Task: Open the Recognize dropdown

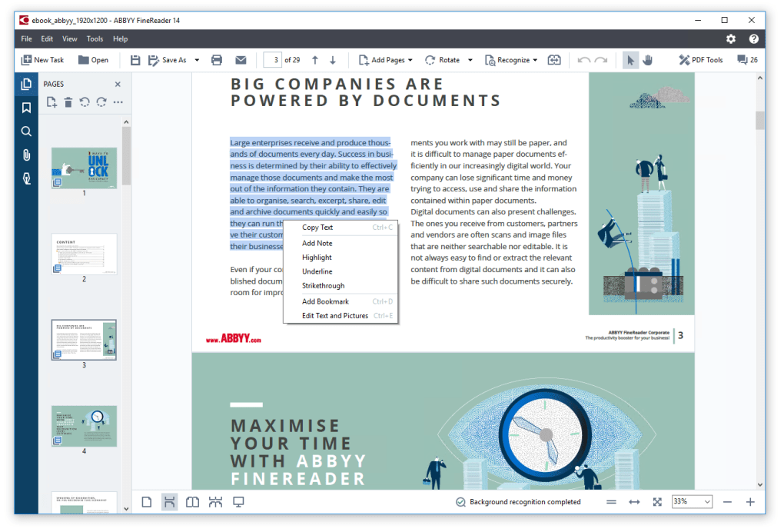Action: [511, 60]
